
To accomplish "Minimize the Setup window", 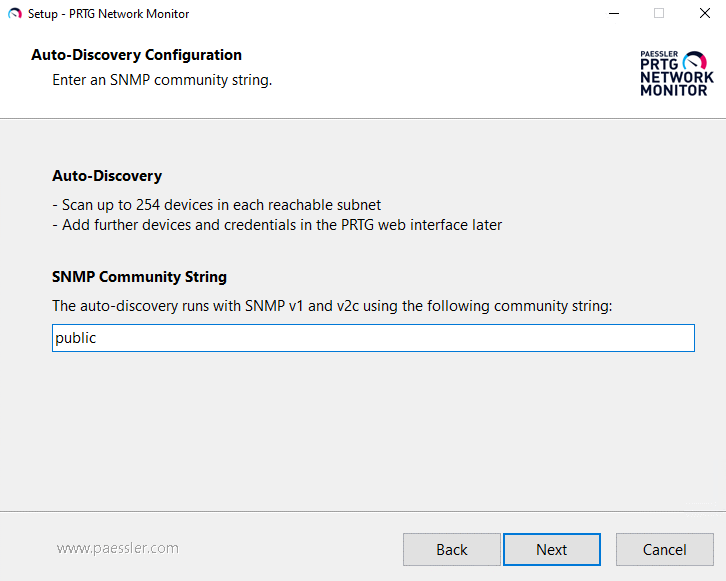I will (611, 14).
